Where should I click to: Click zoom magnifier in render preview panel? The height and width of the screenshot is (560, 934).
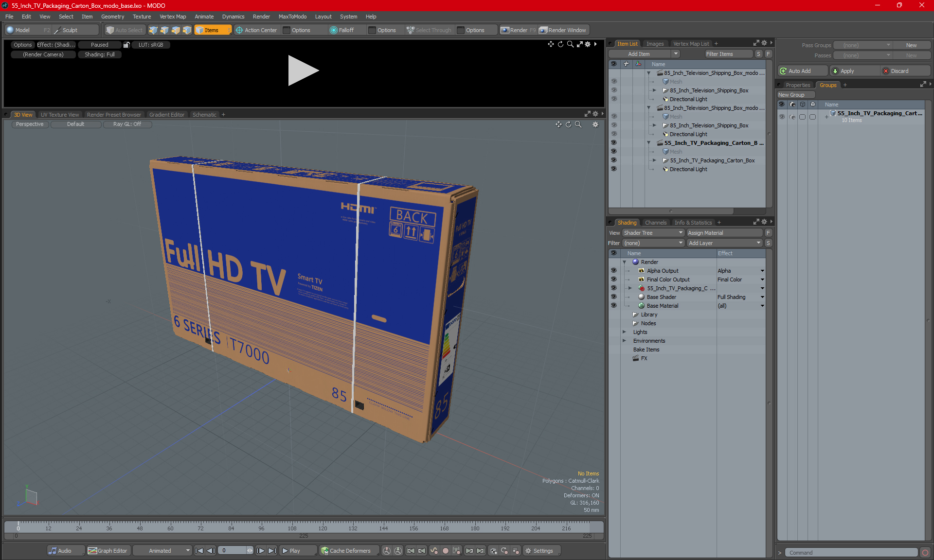point(570,44)
